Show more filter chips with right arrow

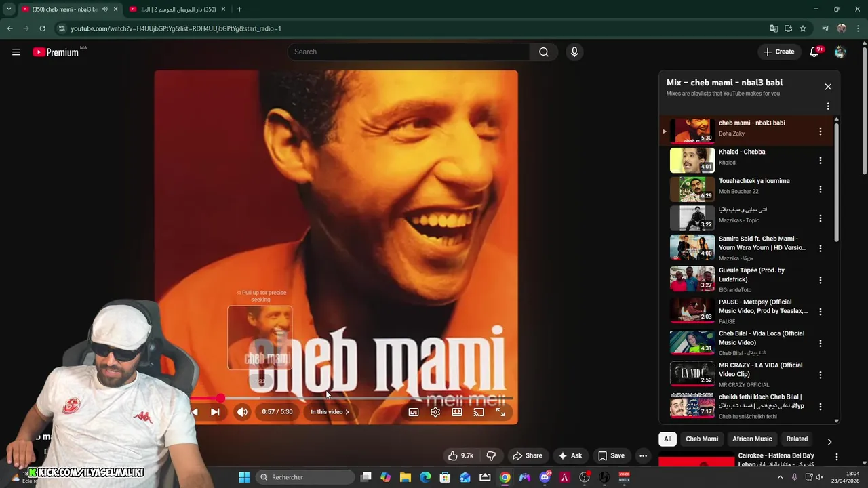829,442
